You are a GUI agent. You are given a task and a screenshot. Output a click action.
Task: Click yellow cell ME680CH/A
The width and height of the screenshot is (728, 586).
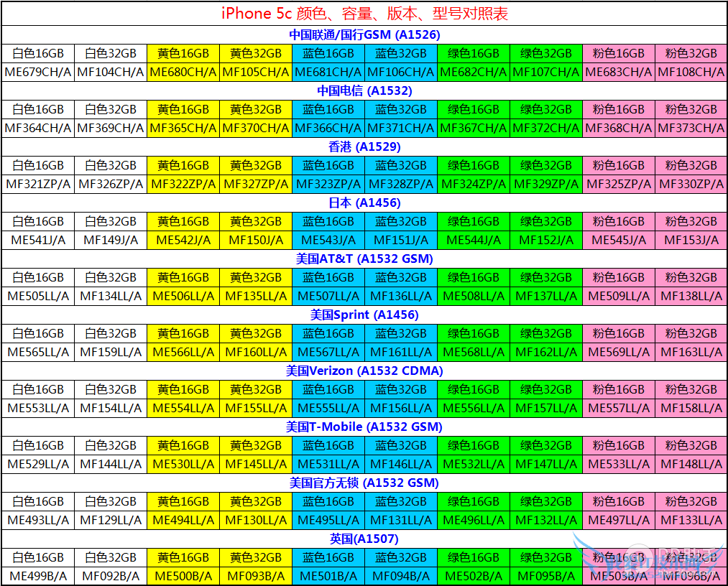click(183, 73)
